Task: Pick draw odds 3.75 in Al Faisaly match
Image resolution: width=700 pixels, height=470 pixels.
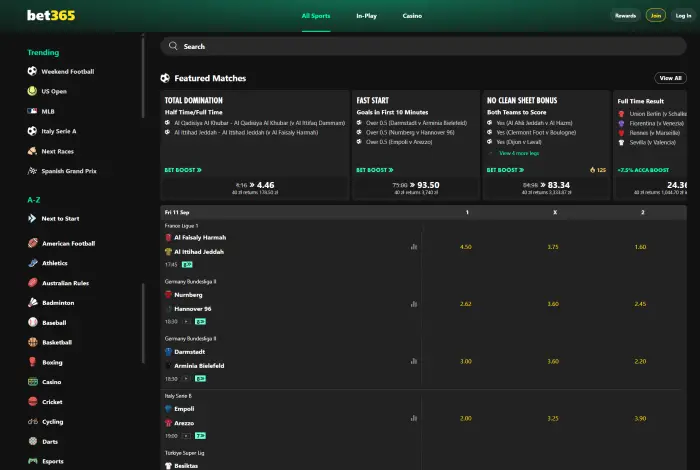Action: 553,247
